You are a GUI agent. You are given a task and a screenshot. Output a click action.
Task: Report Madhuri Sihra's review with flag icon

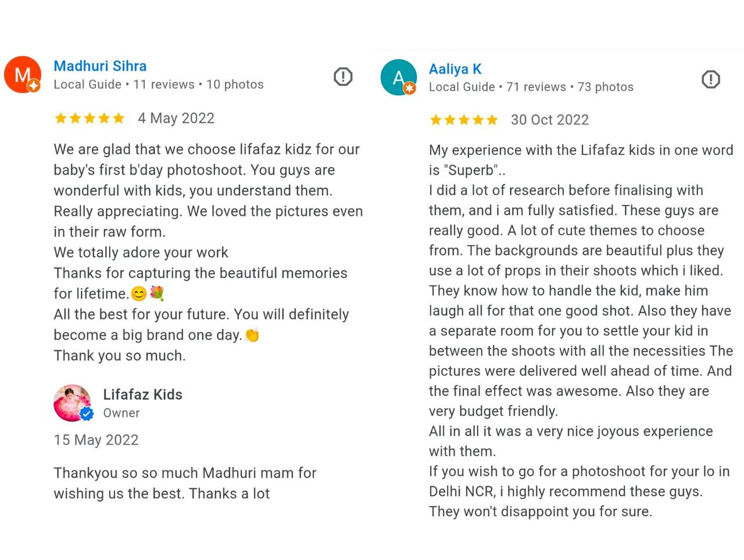click(x=343, y=76)
